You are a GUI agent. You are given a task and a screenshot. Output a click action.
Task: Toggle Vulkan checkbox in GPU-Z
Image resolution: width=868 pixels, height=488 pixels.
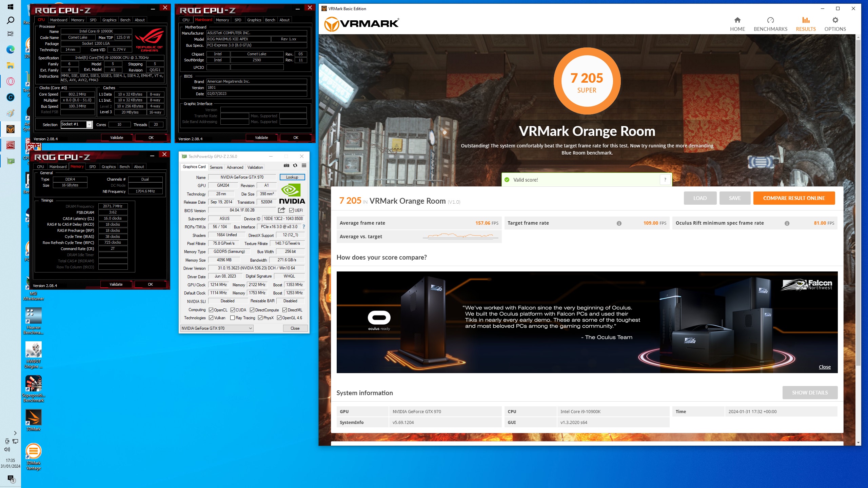coord(211,318)
